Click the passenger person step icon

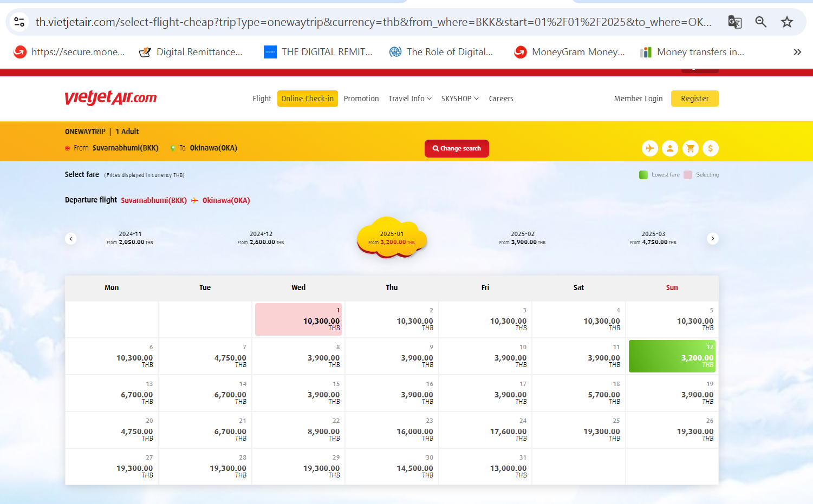point(670,148)
